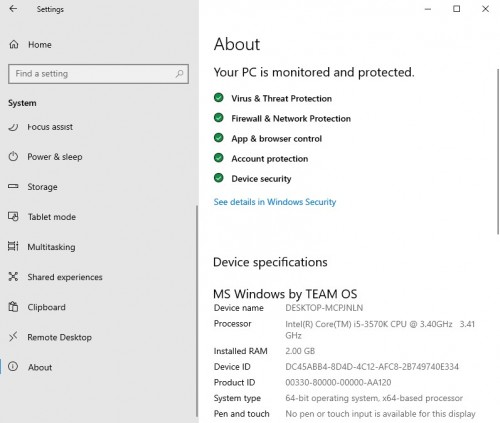This screenshot has height=423, width=500.
Task: Close the Settings window
Action: pyautogui.click(x=485, y=9)
